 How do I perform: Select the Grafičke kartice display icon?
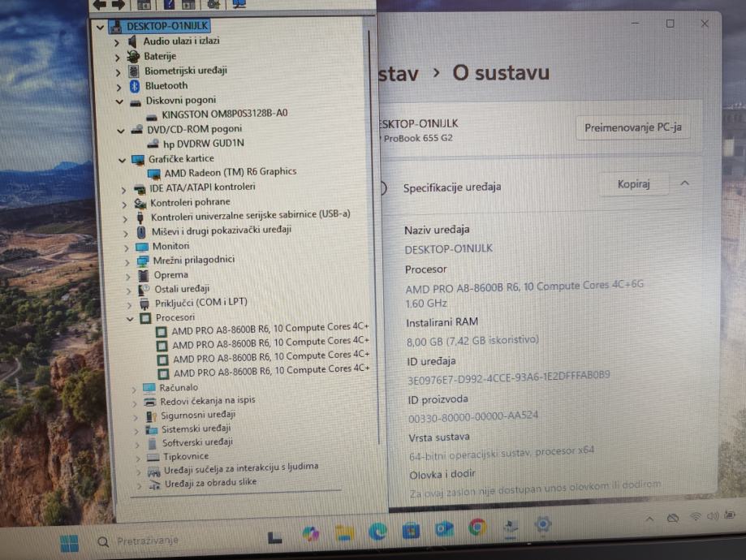[x=138, y=159]
